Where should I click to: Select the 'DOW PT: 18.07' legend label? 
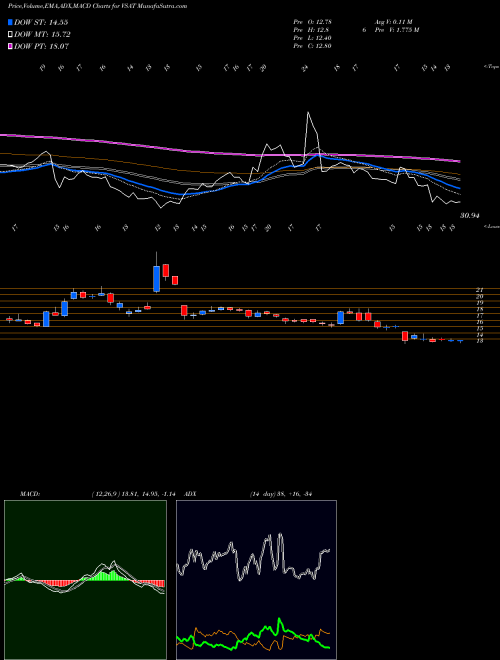pos(42,46)
